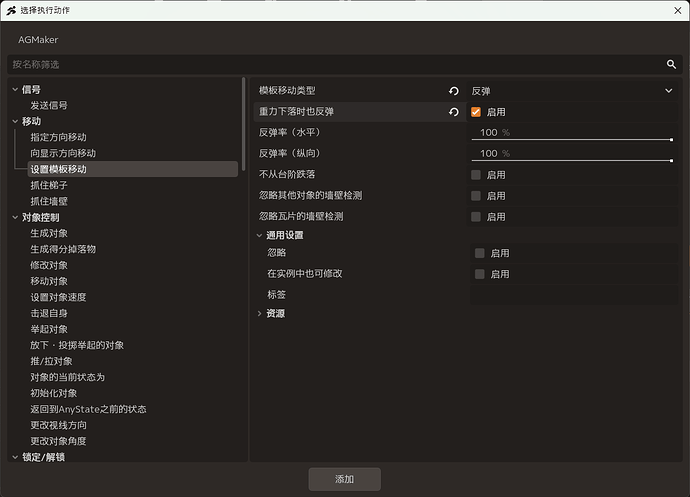Select 返回到AnyState之前的状态 action

pos(88,409)
